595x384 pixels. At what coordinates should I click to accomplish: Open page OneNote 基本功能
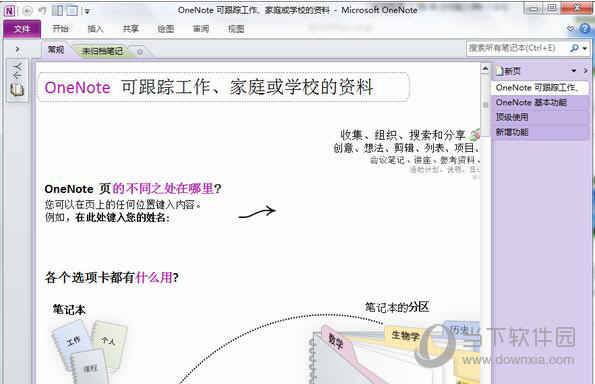(540, 102)
